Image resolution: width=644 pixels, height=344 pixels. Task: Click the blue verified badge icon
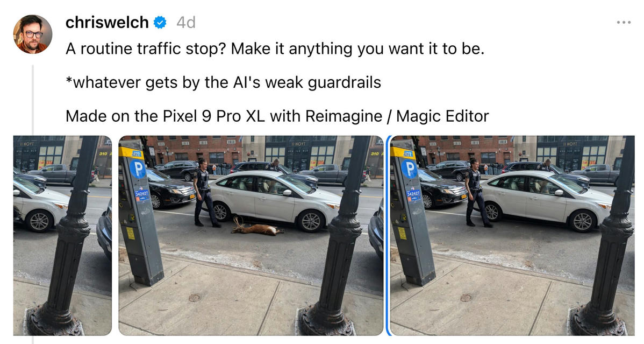click(160, 22)
